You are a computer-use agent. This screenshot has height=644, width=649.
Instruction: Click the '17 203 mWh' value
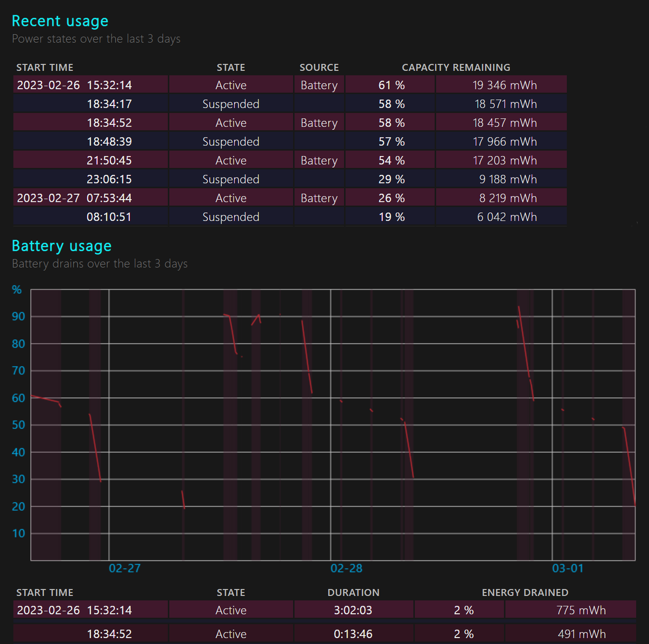505,161
